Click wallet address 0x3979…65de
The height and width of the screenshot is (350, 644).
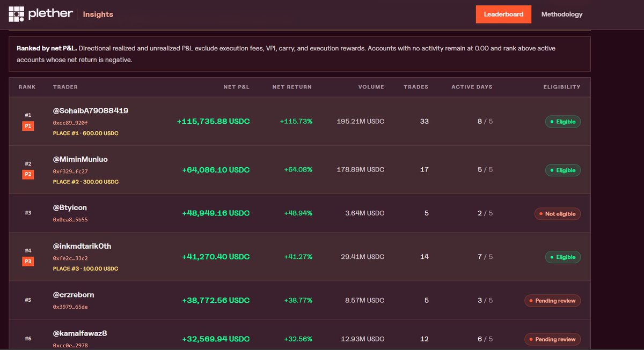[70, 307]
